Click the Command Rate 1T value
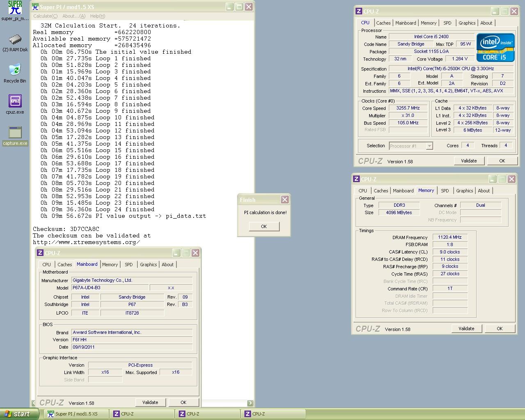Screen dimensions: 525x420 click(450, 288)
